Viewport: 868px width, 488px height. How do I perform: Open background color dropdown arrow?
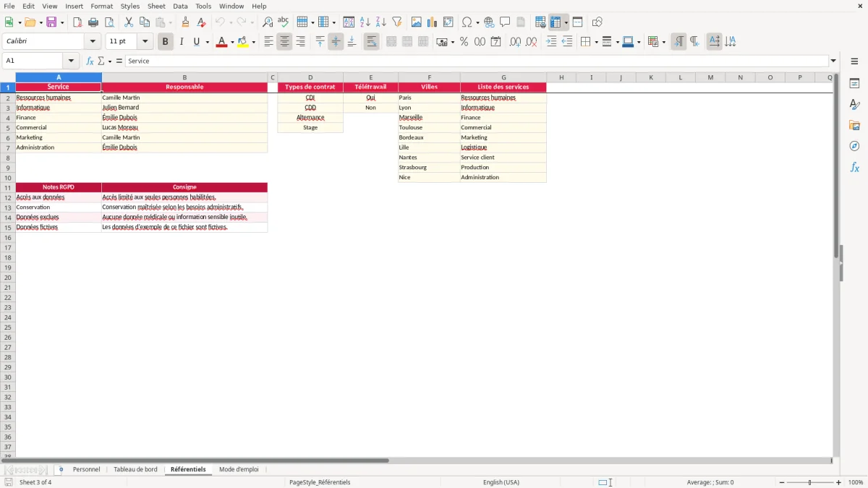[x=253, y=42]
